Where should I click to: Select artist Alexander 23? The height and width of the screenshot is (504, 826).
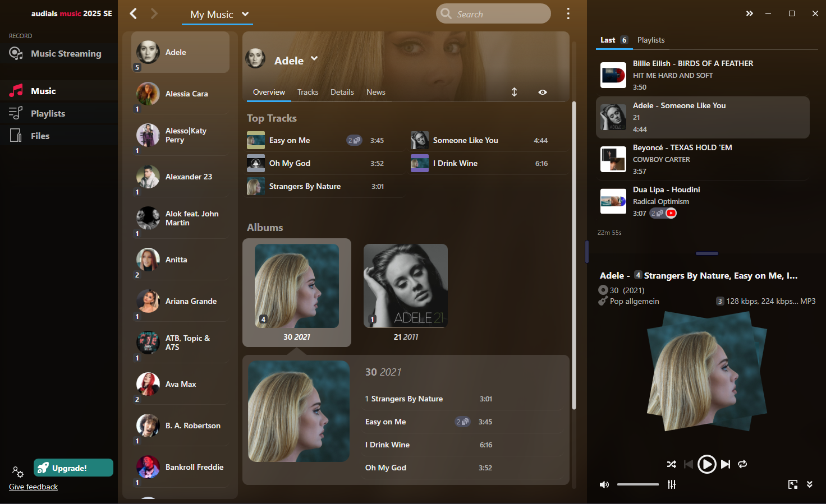click(x=180, y=177)
